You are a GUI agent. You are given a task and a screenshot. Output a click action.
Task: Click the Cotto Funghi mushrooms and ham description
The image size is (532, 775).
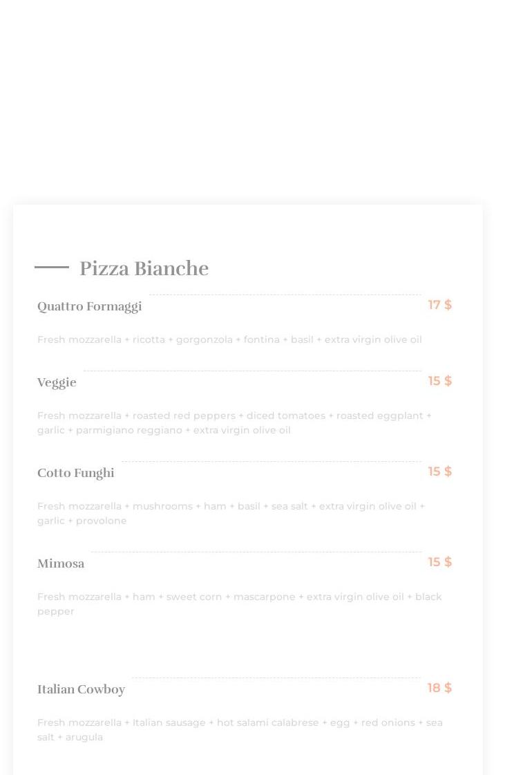tap(231, 513)
